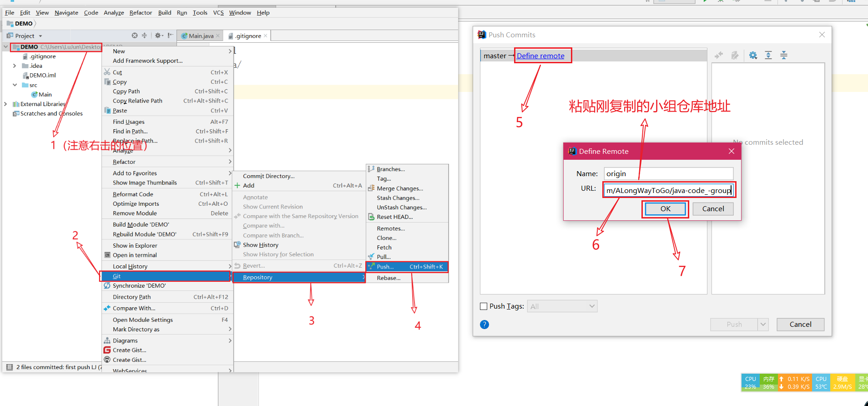Click the Cut scissors icon in context menu
868x406 pixels.
point(107,72)
